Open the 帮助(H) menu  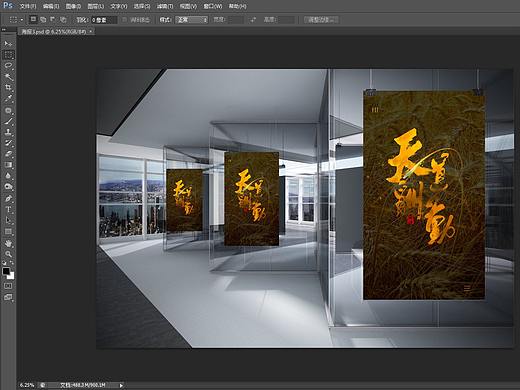237,6
